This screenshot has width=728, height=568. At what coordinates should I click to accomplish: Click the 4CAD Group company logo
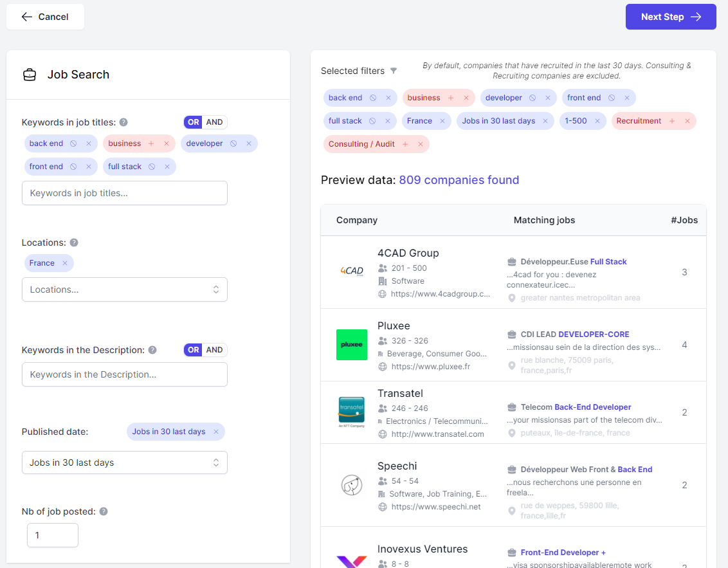352,271
